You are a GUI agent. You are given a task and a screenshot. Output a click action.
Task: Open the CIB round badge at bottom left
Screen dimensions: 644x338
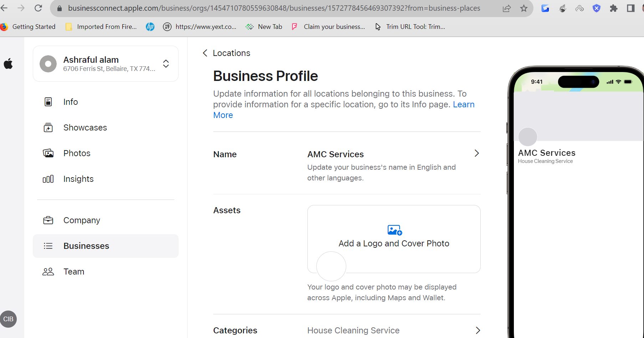[8, 319]
